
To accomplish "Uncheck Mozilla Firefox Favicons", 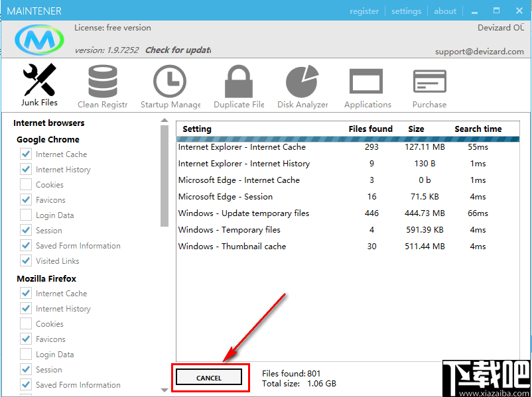I will click(26, 339).
